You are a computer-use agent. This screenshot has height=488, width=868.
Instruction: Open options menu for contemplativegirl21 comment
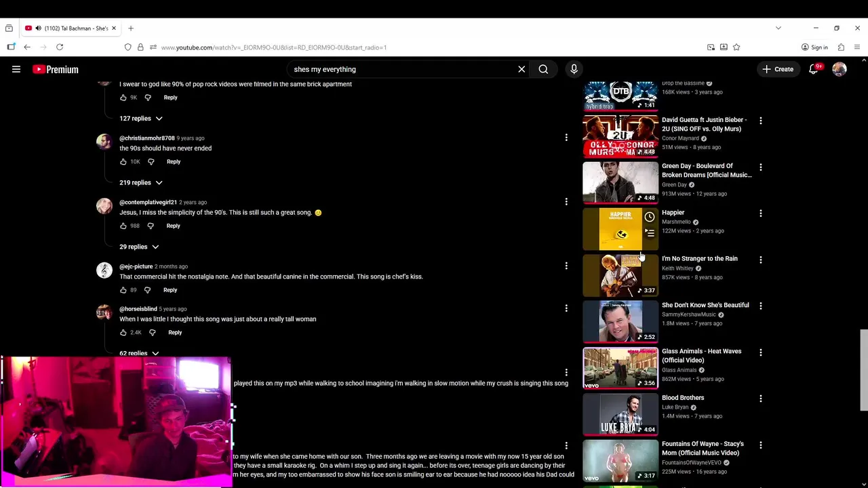(566, 201)
